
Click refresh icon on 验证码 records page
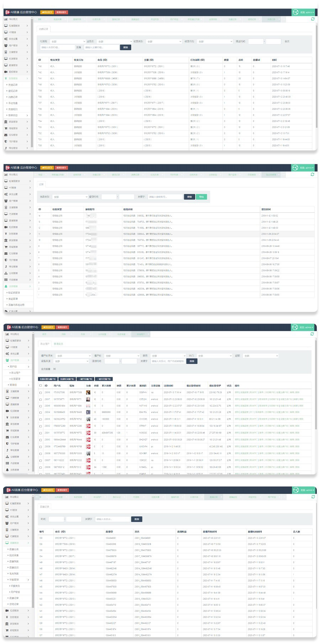click(312, 175)
